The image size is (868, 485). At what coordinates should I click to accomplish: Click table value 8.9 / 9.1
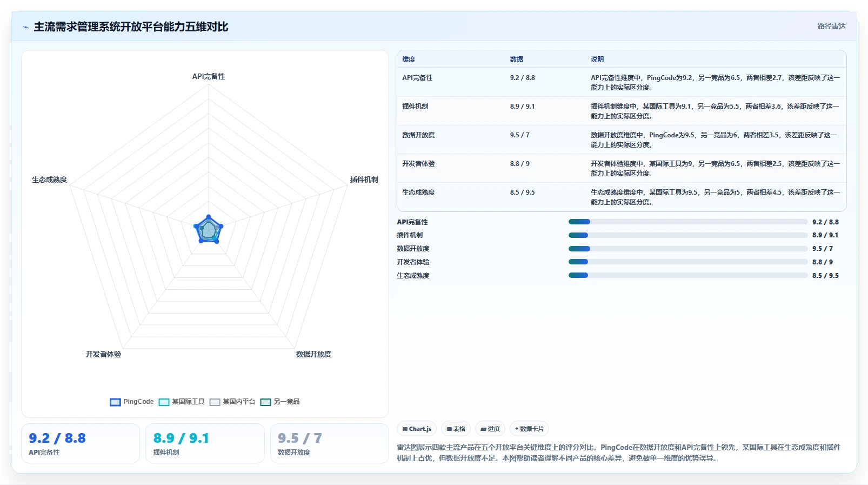tap(522, 107)
